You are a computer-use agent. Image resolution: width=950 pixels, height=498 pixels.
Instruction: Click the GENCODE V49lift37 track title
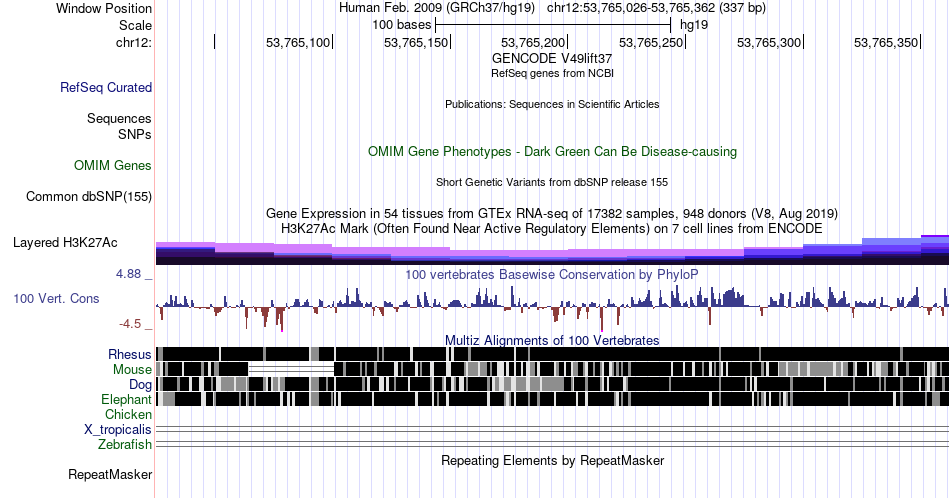[x=552, y=58]
